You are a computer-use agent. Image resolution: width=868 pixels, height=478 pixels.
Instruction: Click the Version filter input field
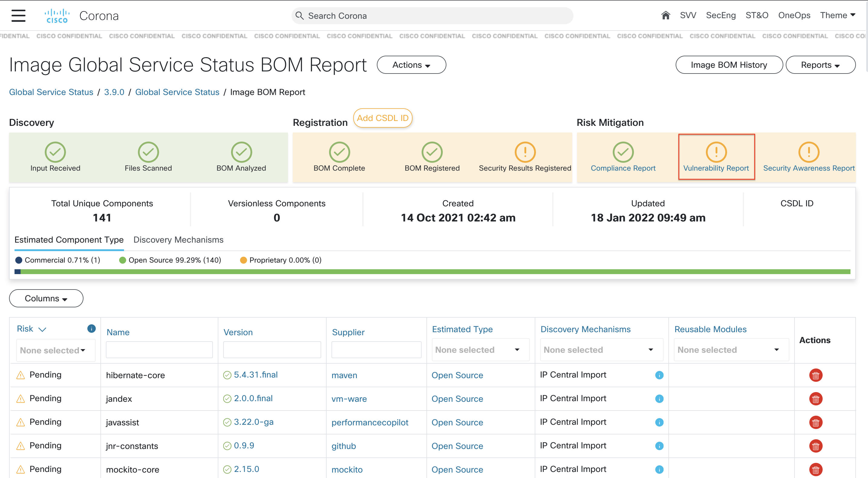tap(272, 349)
